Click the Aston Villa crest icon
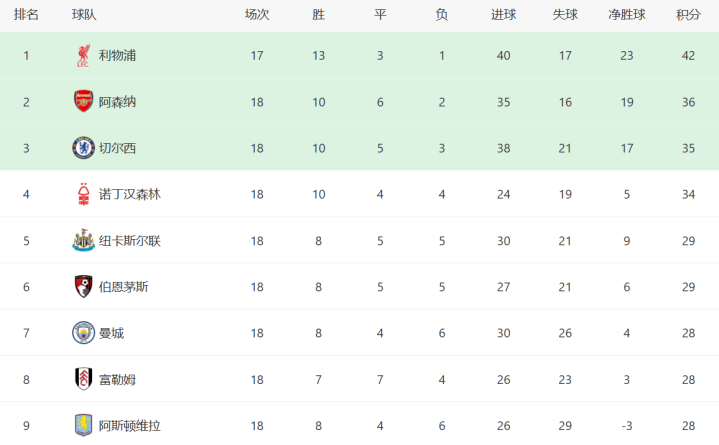 83,425
